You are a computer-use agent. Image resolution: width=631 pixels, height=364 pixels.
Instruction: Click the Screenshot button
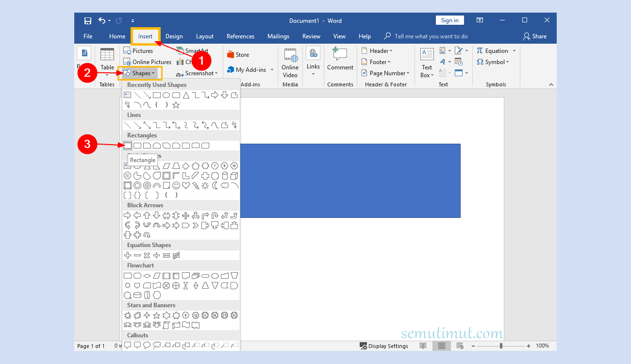point(197,73)
